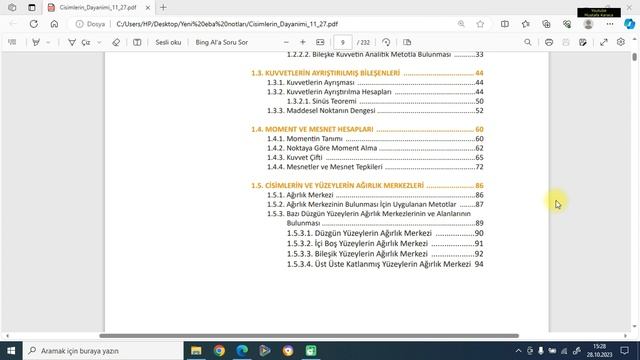Screen dimensions: 640x360
Task: Open the page view options icon
Action: [x=407, y=42]
